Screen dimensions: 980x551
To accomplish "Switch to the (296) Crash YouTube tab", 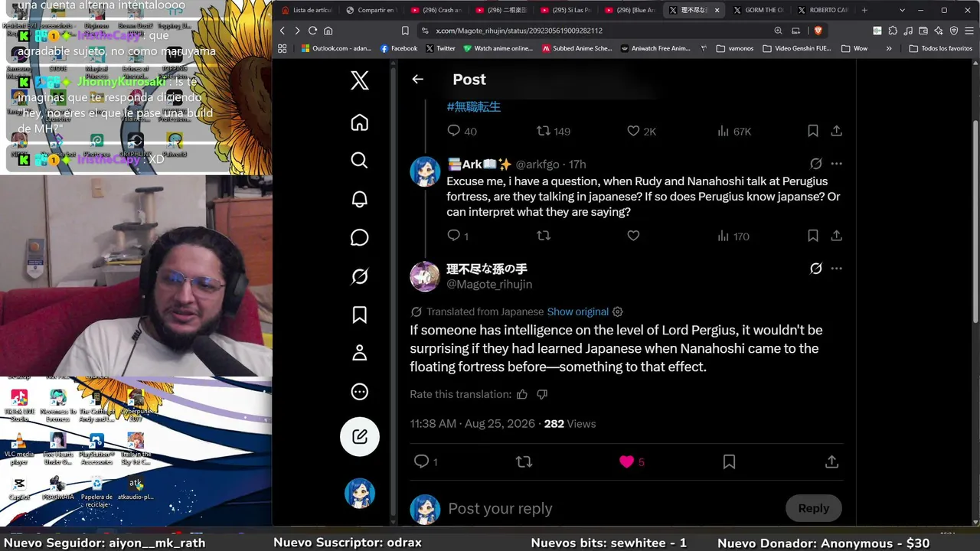I will click(x=436, y=10).
